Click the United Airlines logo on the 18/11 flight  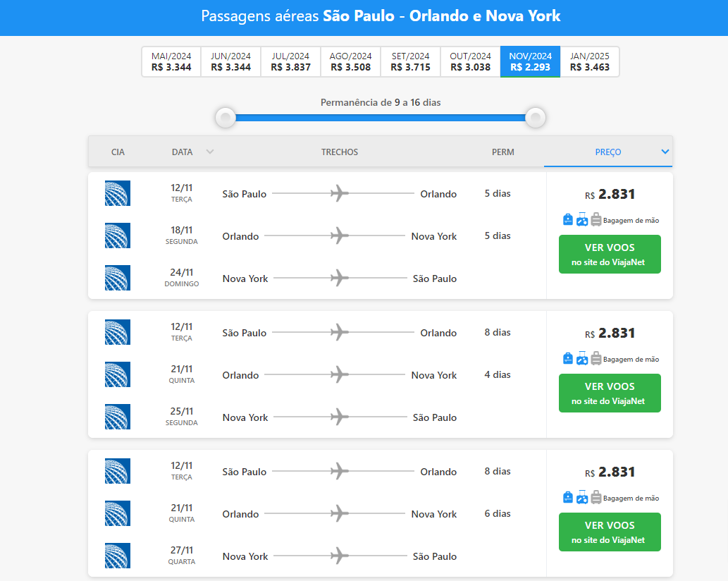point(117,236)
